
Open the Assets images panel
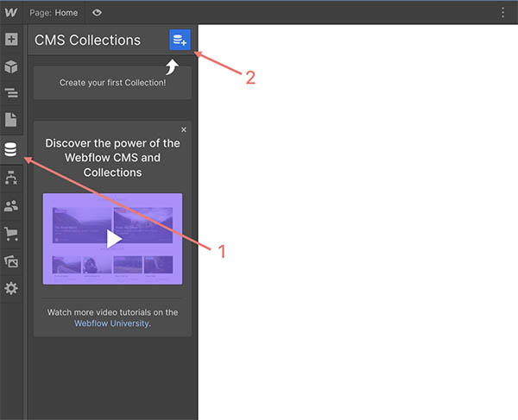tap(11, 261)
